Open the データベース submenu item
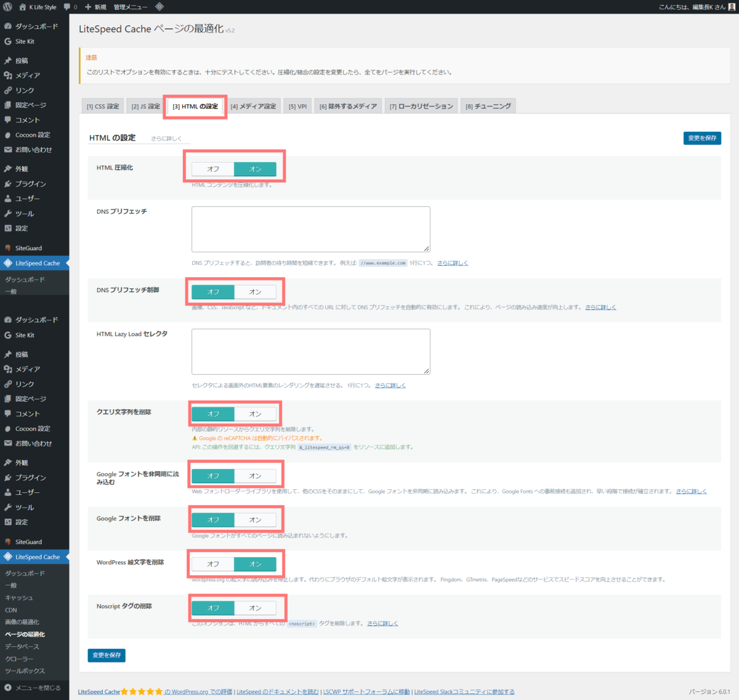Viewport: 739px width, 700px height. pyautogui.click(x=22, y=646)
